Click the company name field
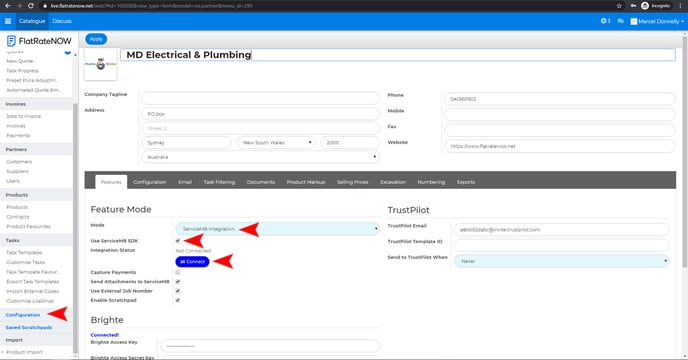688x360 pixels. click(x=398, y=55)
